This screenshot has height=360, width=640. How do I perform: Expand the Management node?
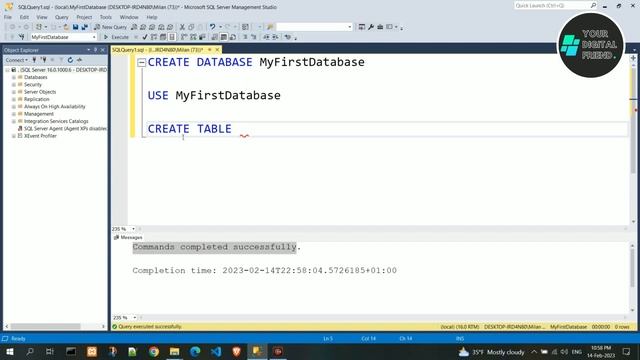14,114
